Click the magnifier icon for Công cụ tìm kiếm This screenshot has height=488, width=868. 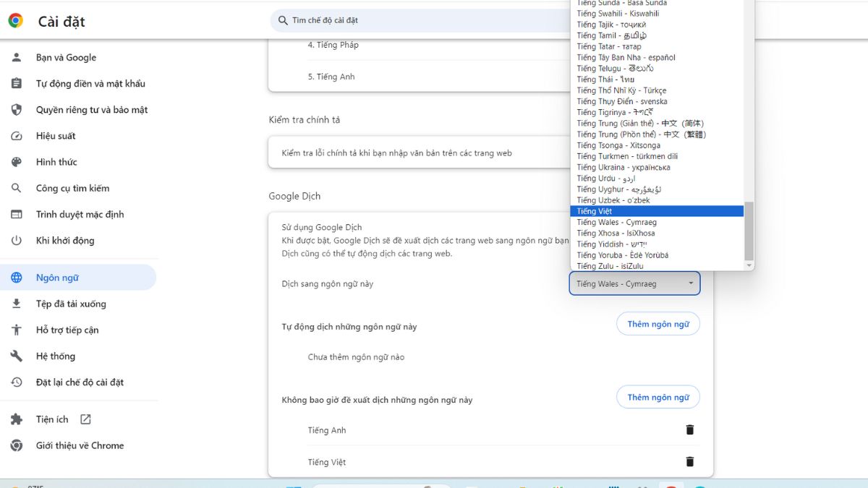pos(17,188)
